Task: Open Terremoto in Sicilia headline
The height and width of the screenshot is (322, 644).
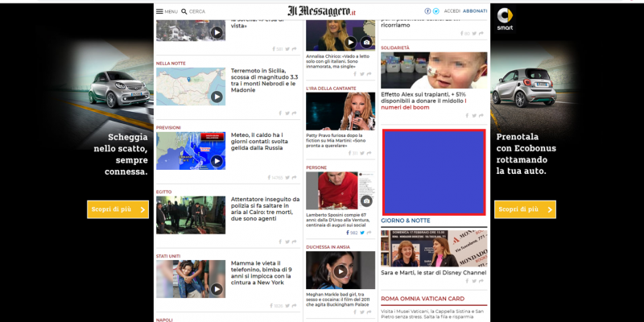Action: pos(265,80)
